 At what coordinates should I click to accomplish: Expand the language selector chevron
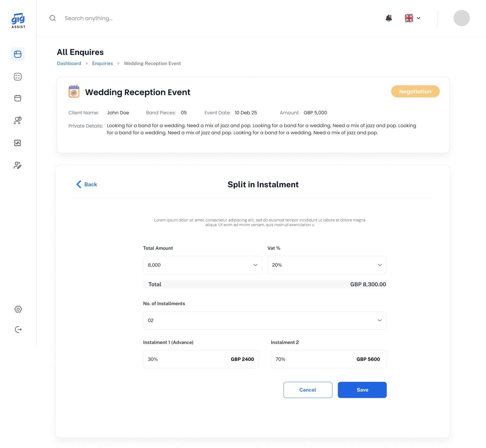(419, 18)
